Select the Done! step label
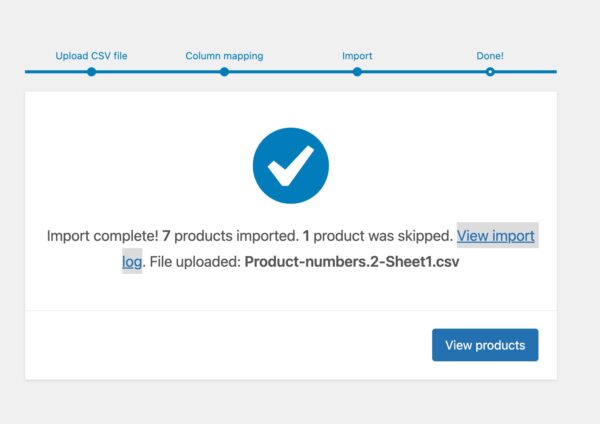This screenshot has width=600, height=424. pos(490,56)
